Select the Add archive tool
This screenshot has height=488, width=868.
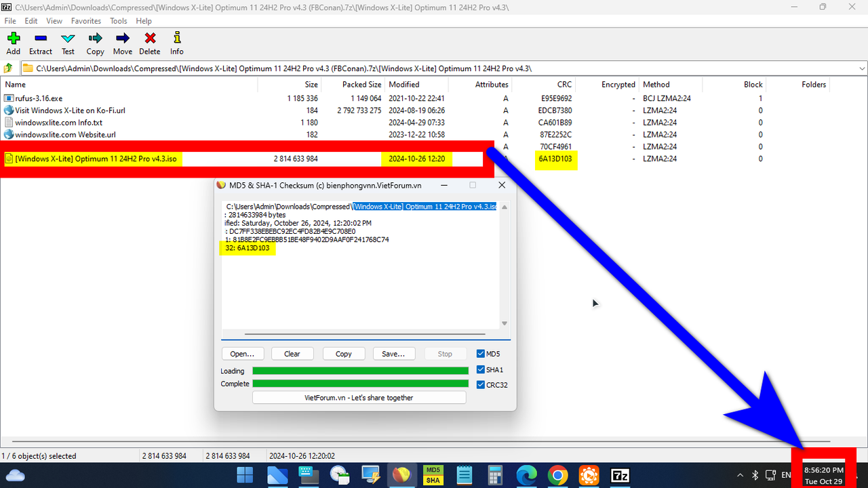pos(13,43)
